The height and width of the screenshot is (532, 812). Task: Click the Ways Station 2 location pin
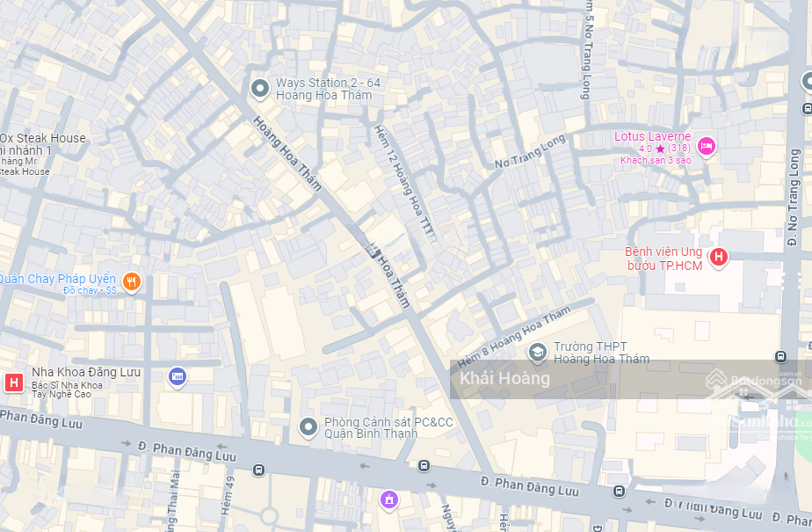tap(260, 89)
